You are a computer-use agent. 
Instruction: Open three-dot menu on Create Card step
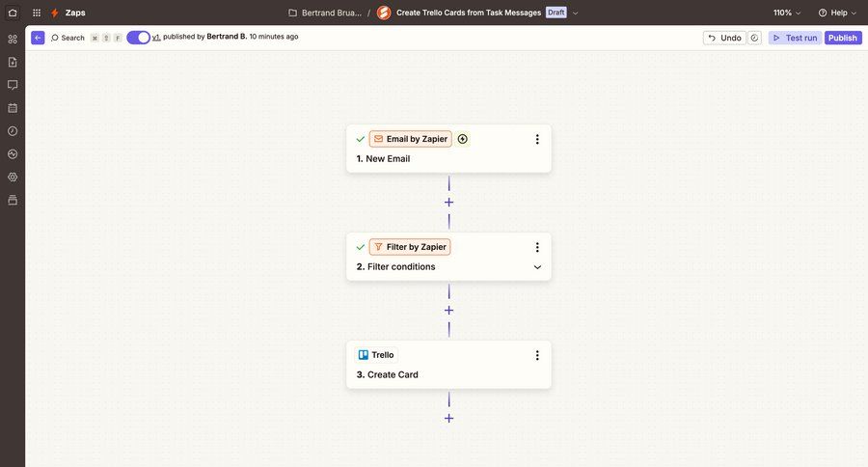coord(537,355)
